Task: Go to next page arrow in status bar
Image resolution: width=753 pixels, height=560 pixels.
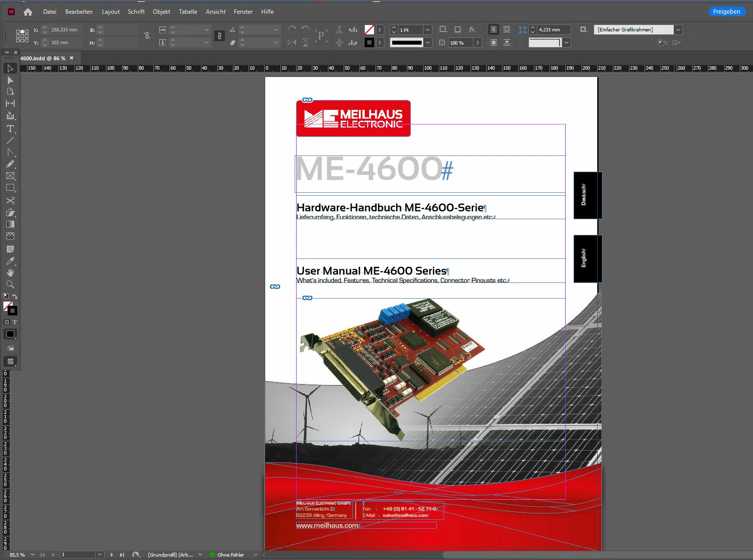Action: (112, 555)
